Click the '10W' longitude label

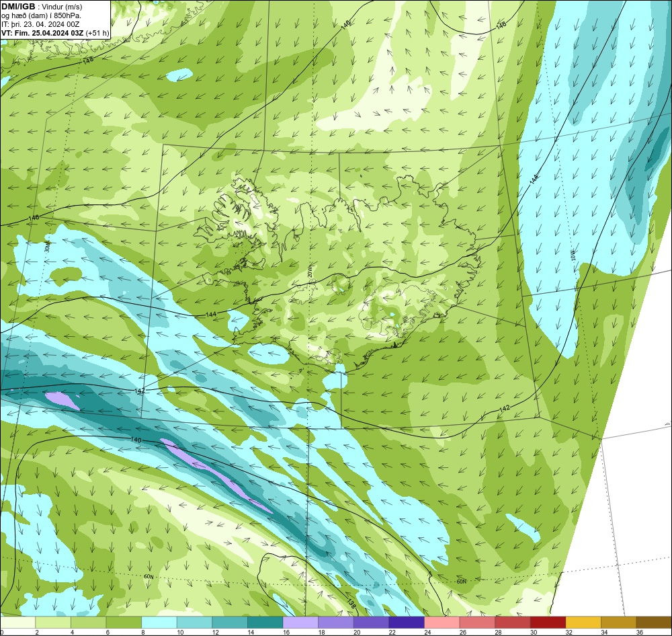coord(574,256)
